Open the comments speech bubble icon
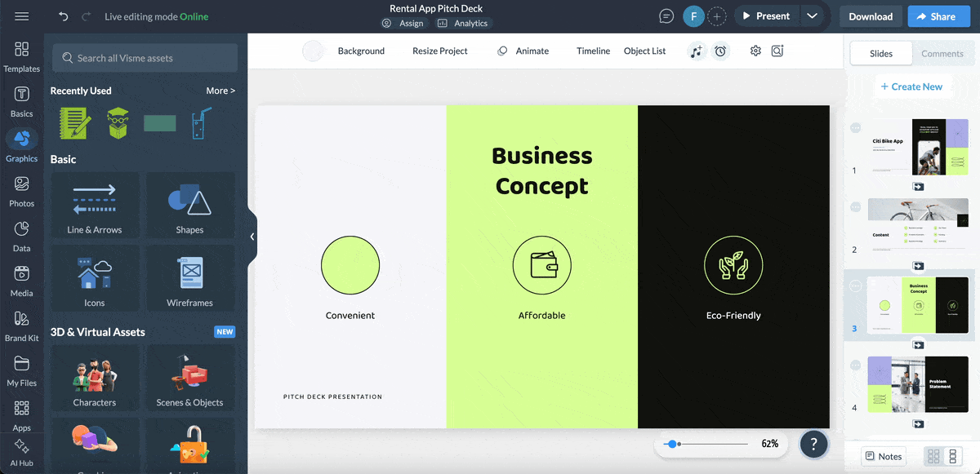The image size is (980, 474). click(666, 16)
